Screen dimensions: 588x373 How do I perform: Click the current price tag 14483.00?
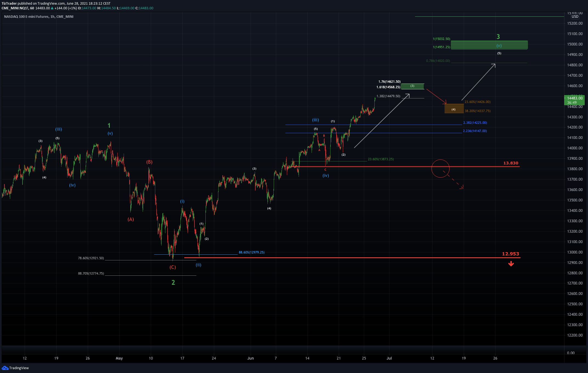[575, 98]
